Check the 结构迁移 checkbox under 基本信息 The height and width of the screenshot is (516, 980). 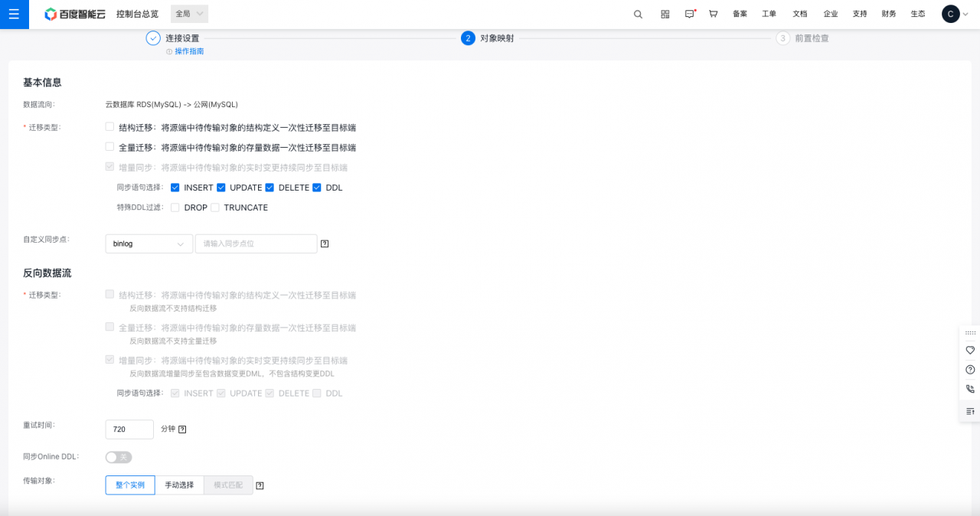tap(110, 127)
